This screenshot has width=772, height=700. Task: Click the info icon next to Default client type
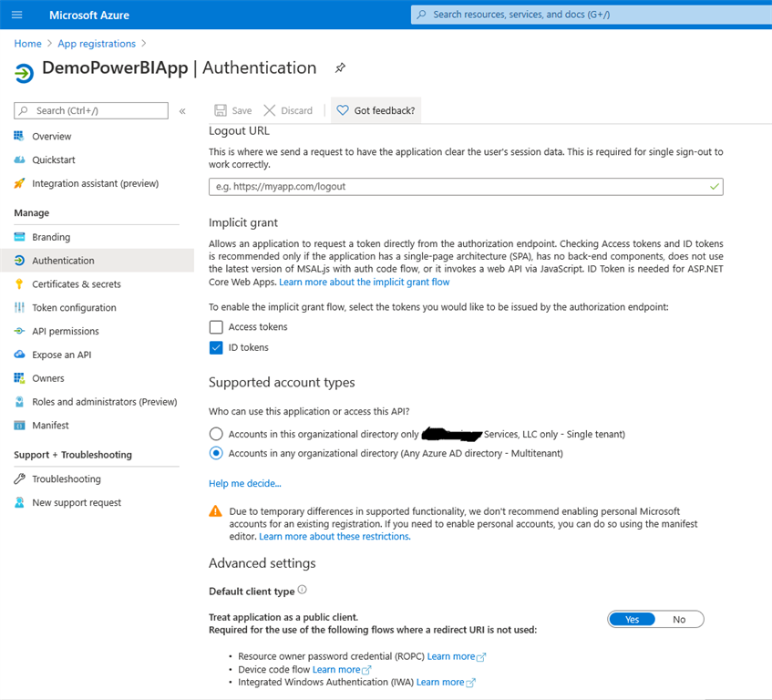[x=303, y=590]
